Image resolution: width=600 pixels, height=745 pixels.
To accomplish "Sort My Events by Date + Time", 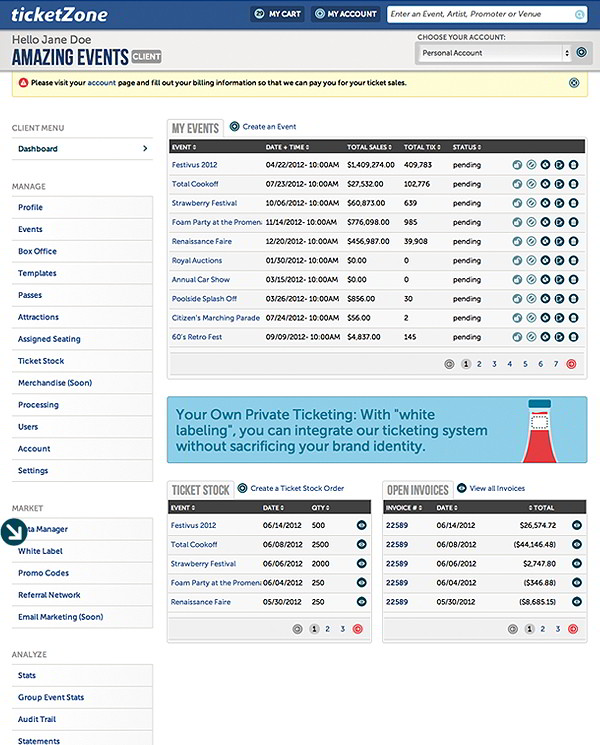I will pyautogui.click(x=287, y=147).
